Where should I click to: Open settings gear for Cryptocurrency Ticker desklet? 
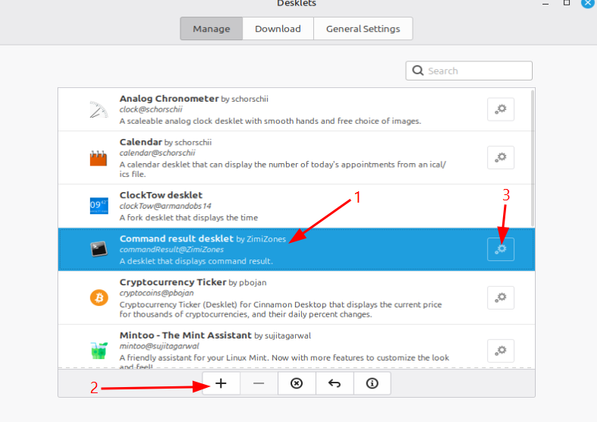tap(501, 297)
